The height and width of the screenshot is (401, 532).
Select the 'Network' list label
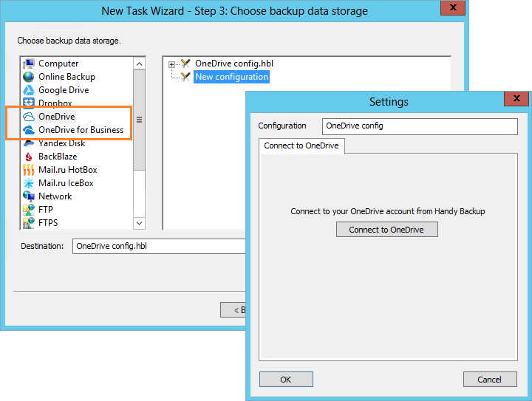55,196
